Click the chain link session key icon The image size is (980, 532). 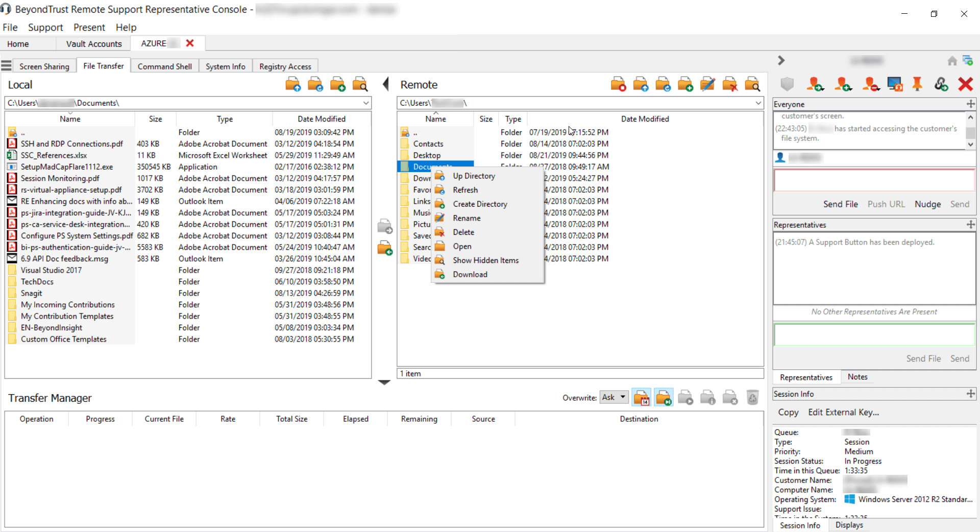(941, 84)
